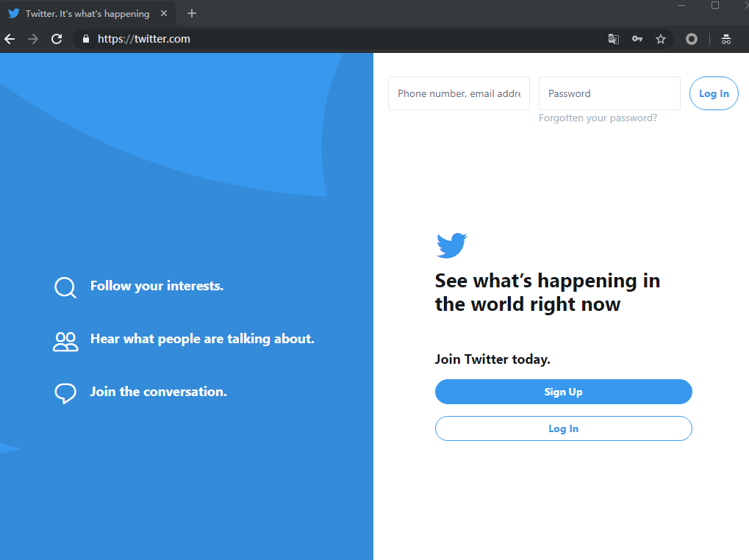Open the translate page icon

pyautogui.click(x=613, y=39)
